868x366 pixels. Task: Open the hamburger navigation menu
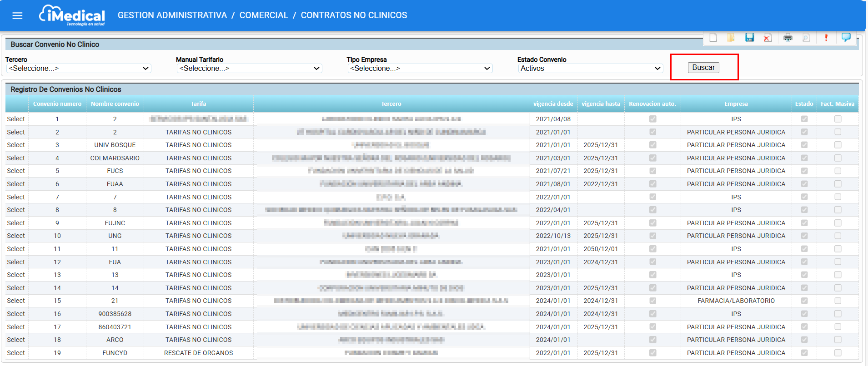[x=17, y=16]
